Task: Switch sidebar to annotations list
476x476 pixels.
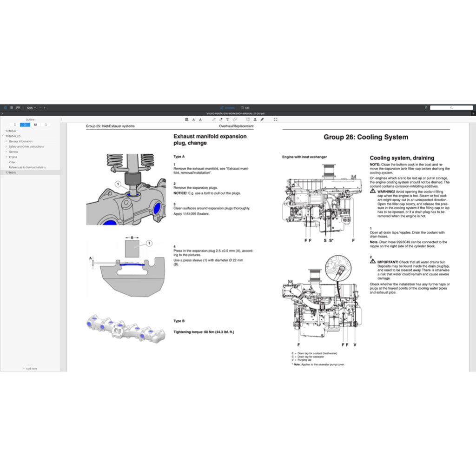Action: tap(35, 125)
